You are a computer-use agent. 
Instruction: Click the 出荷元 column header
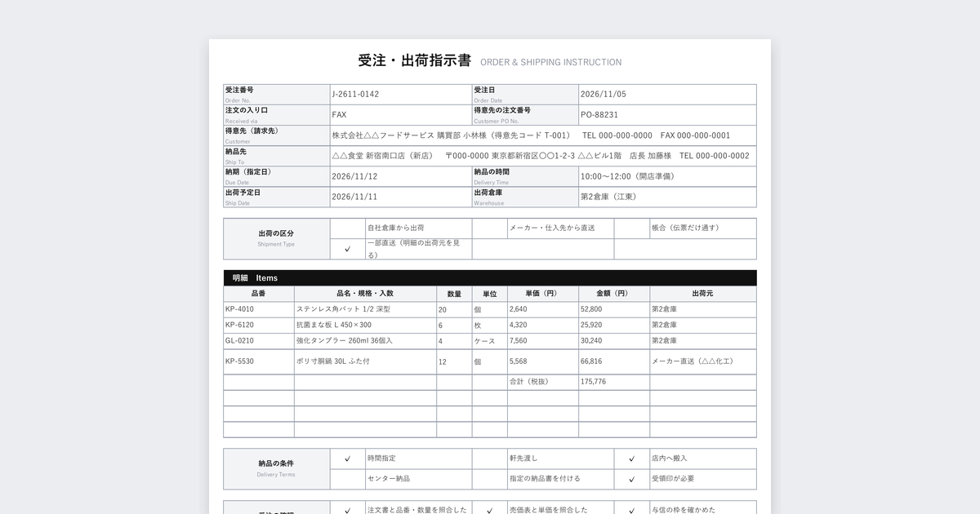coord(702,294)
